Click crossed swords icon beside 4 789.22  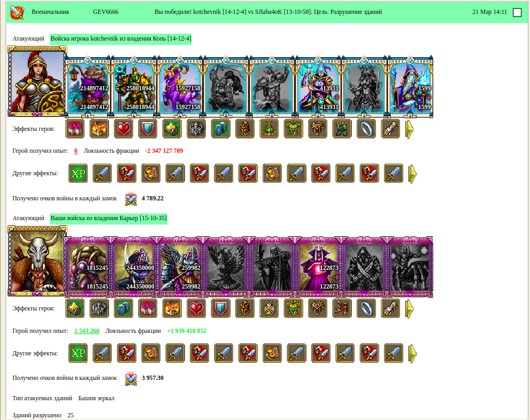pos(131,199)
